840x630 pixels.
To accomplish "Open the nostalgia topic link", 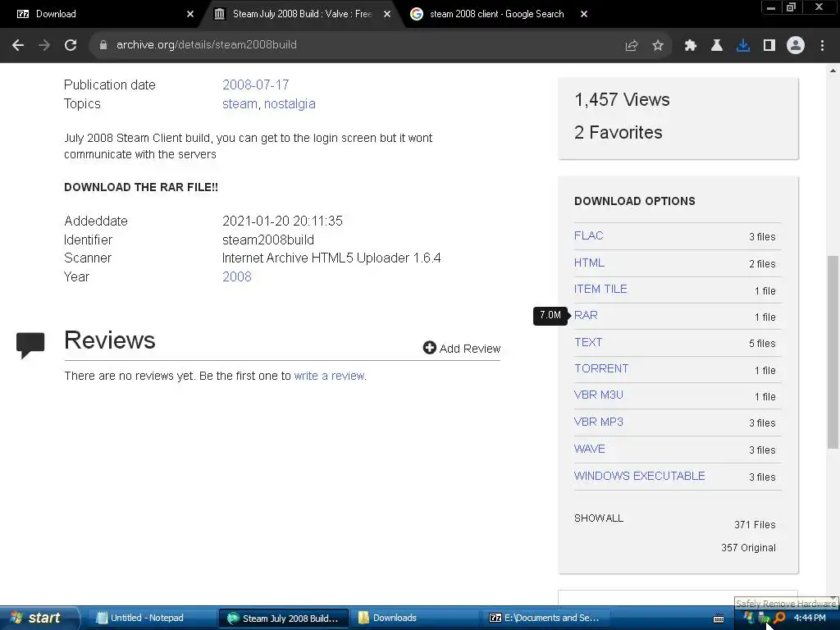I will click(290, 103).
